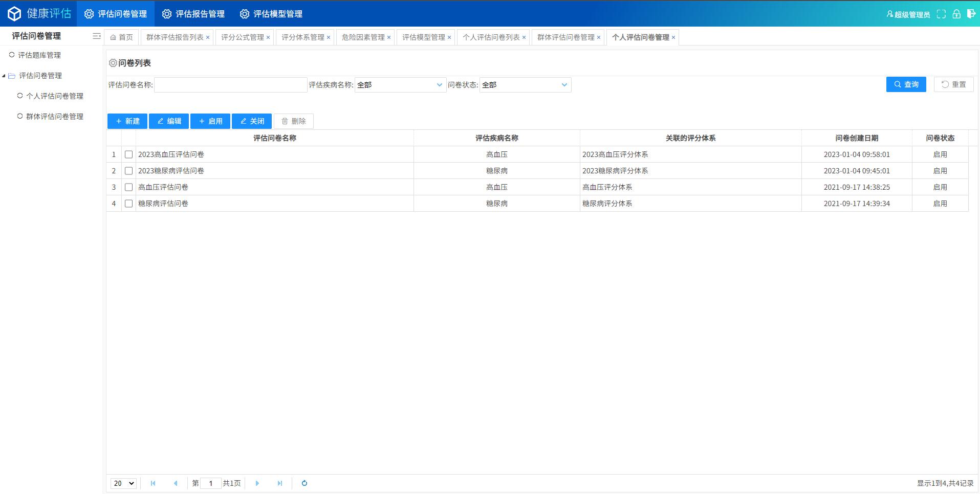Screen dimensions: 980x494
Task: Select checkbox for 2023高血压评估问卷 row
Action: (x=129, y=154)
